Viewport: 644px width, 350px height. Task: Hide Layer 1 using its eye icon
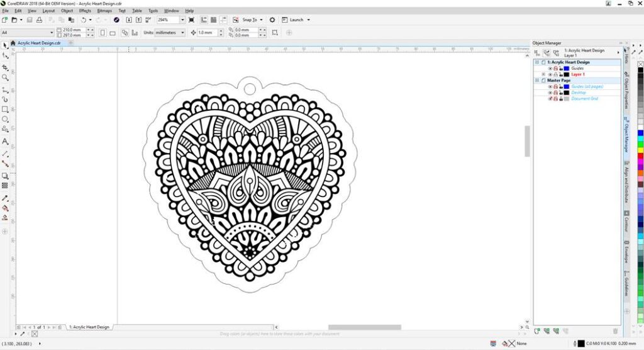550,74
